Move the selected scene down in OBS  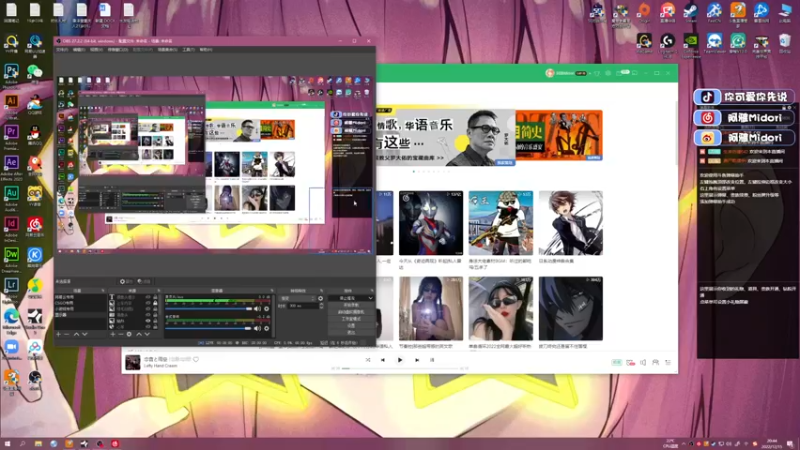(85, 334)
